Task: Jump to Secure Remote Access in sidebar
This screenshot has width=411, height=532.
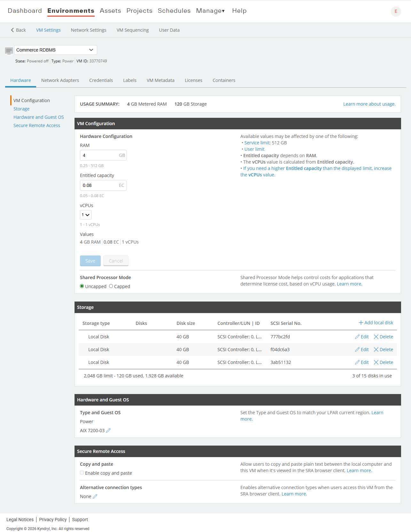Action: coord(37,125)
